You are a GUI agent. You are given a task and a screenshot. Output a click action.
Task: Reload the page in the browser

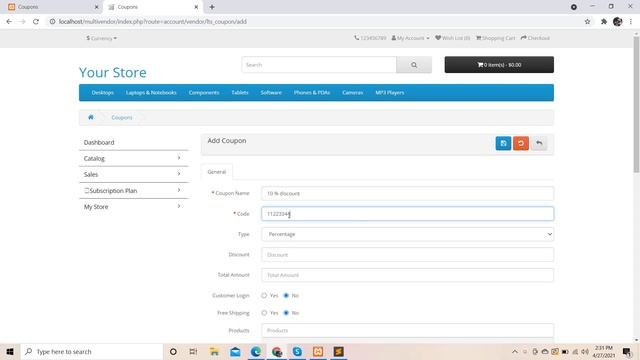tap(36, 22)
